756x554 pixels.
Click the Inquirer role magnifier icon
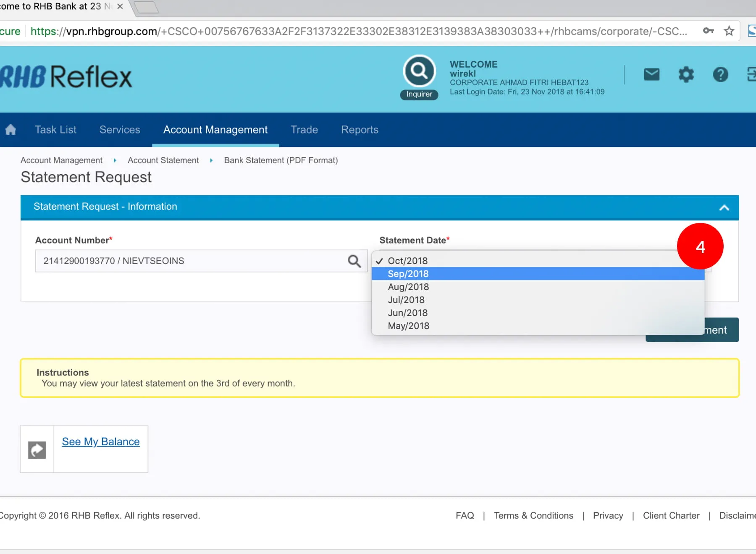419,71
